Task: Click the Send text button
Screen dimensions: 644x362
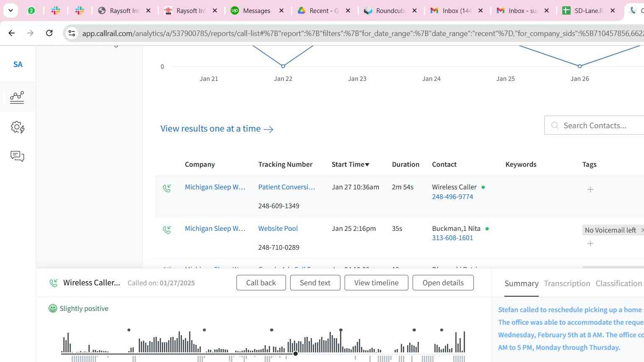Action: tap(315, 283)
